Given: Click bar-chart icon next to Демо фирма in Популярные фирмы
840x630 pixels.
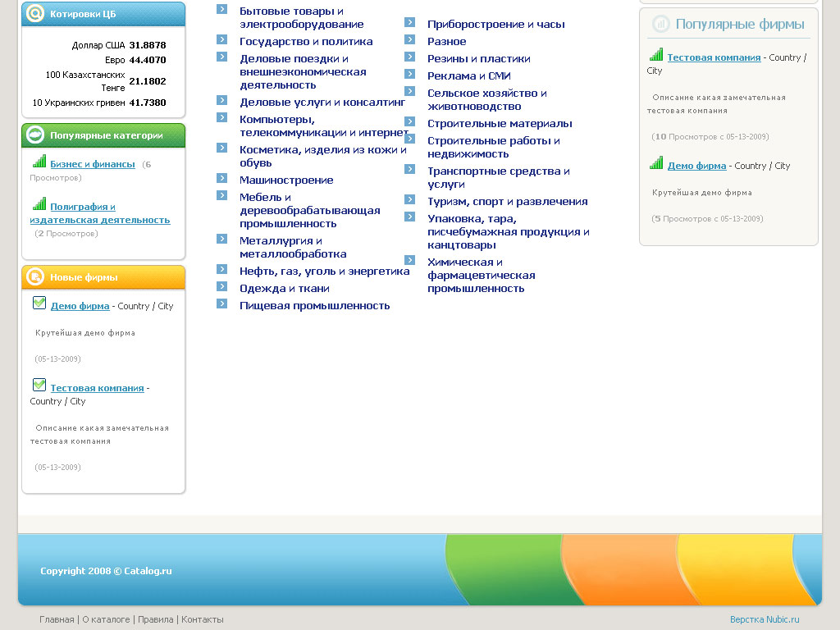Looking at the screenshot, I should (656, 163).
